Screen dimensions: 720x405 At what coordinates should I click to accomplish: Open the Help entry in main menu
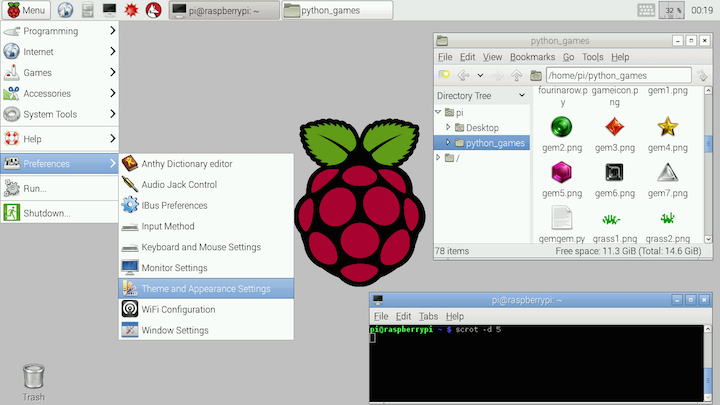60,139
